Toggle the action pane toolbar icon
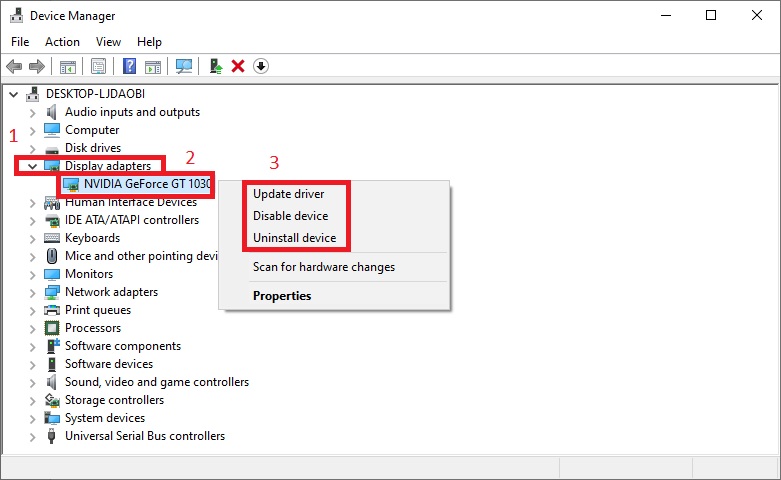This screenshot has height=480, width=781. tap(153, 66)
